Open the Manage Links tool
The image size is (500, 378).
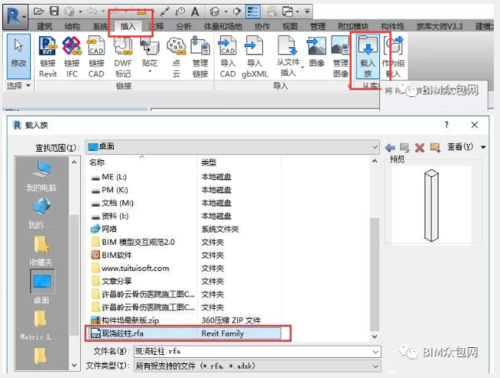tap(200, 57)
